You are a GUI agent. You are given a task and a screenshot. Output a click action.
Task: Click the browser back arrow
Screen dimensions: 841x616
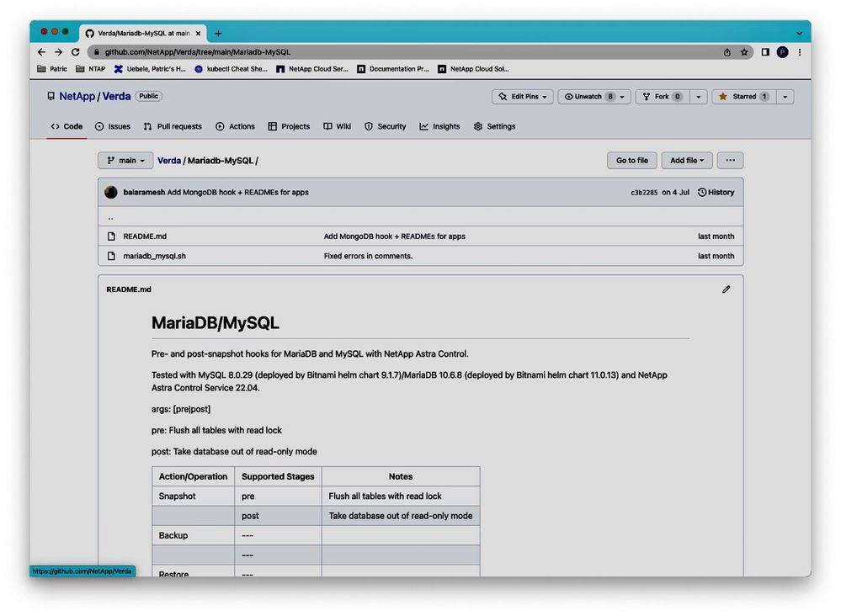click(41, 52)
